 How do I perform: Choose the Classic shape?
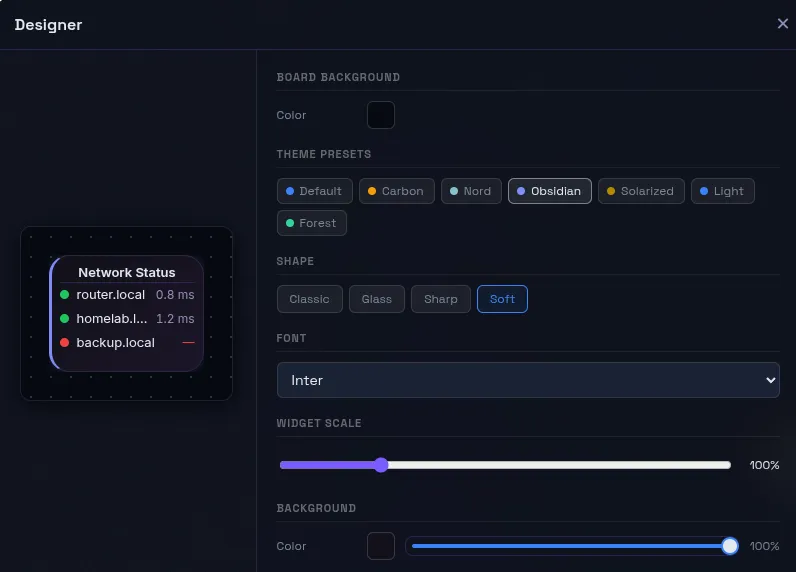[x=310, y=299]
